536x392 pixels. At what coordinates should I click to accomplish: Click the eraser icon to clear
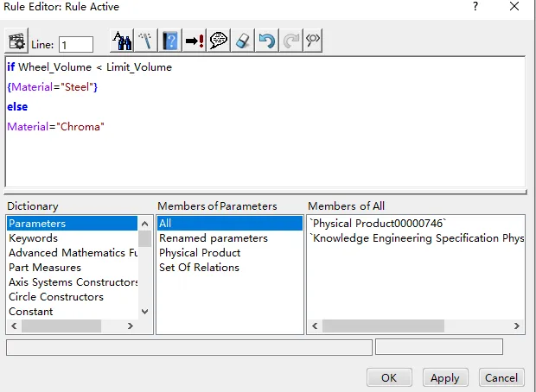tap(243, 41)
